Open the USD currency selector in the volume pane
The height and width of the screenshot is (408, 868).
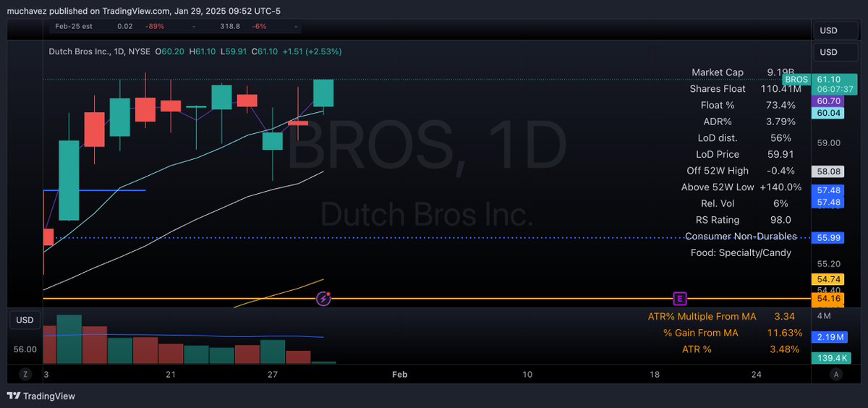(25, 320)
